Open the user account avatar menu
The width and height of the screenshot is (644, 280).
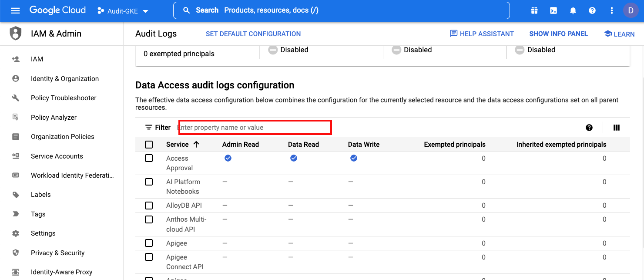pyautogui.click(x=631, y=10)
